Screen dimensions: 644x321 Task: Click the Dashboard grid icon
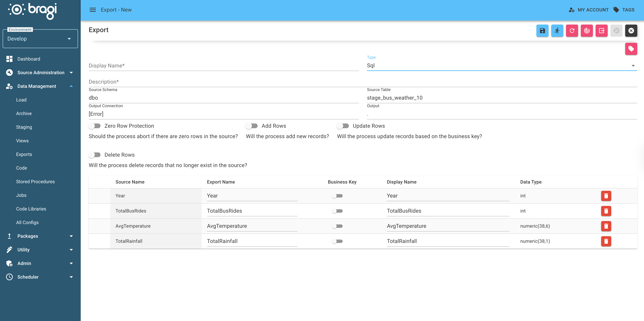coord(9,59)
